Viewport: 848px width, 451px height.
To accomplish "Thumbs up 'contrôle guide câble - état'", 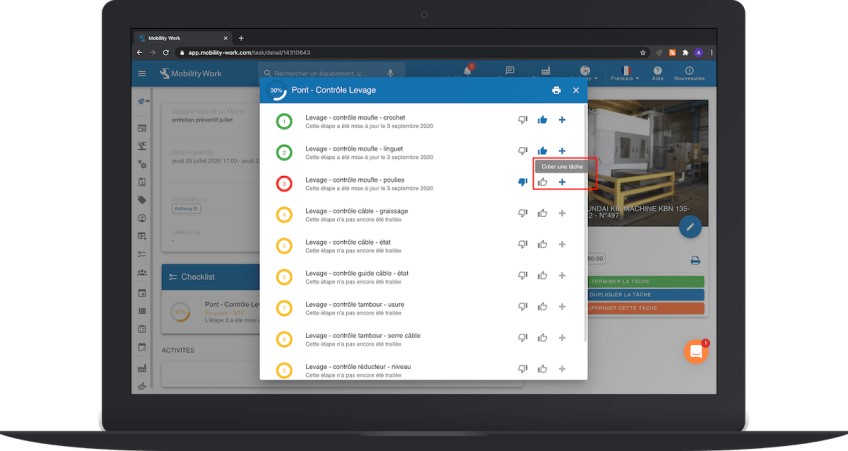I will (x=542, y=275).
